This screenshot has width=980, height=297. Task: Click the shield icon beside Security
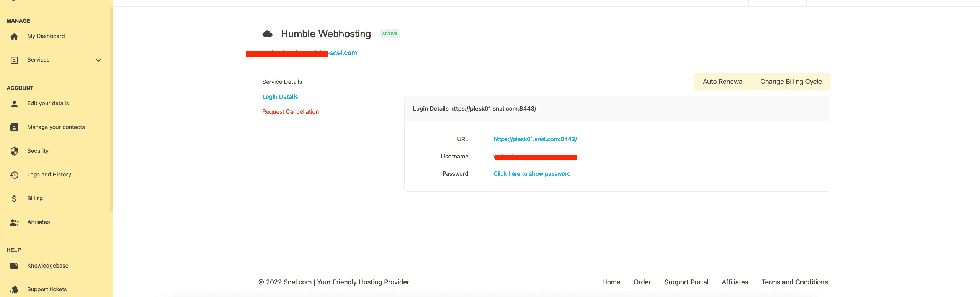[x=14, y=151]
